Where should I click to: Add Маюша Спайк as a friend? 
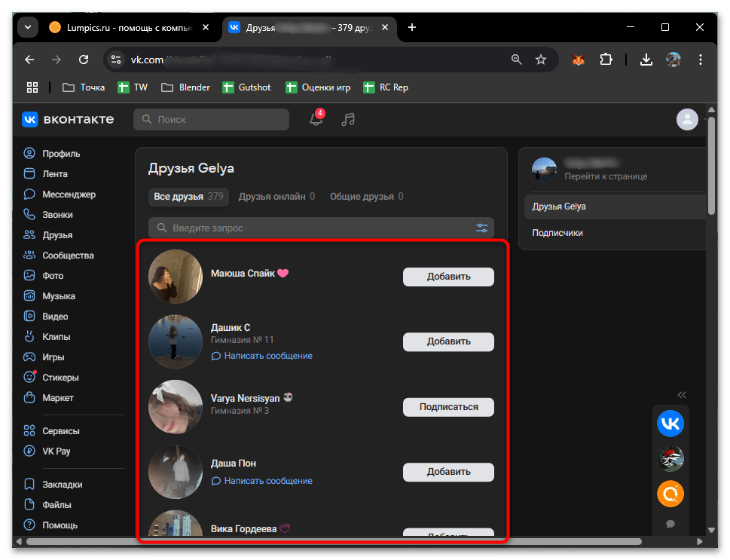tap(448, 277)
